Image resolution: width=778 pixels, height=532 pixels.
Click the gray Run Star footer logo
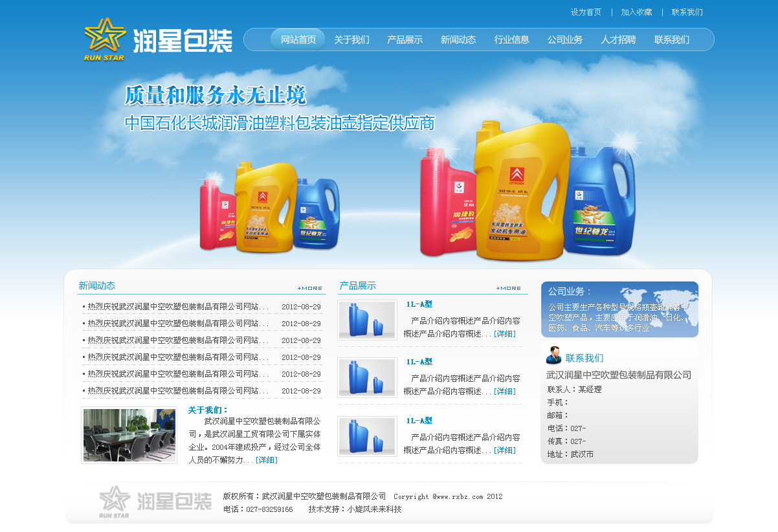pos(155,502)
